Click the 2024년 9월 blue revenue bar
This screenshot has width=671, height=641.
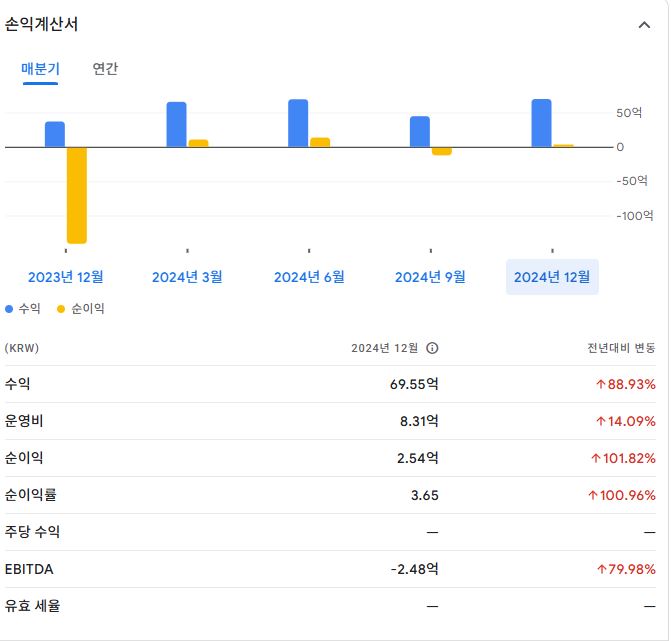coord(420,132)
